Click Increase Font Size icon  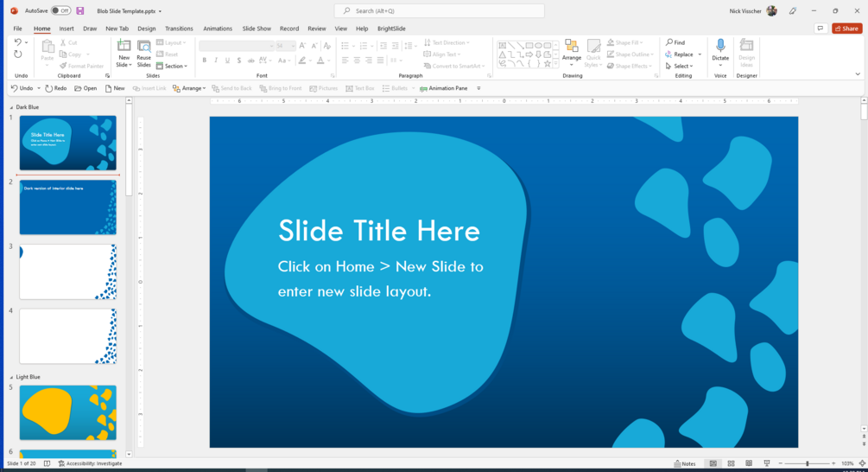pos(302,46)
